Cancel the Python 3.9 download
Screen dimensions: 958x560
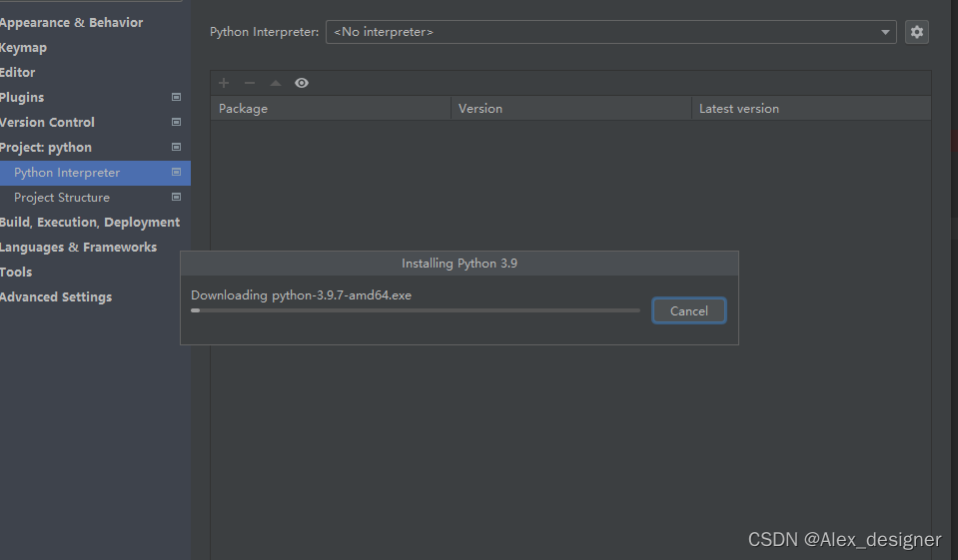pyautogui.click(x=689, y=310)
